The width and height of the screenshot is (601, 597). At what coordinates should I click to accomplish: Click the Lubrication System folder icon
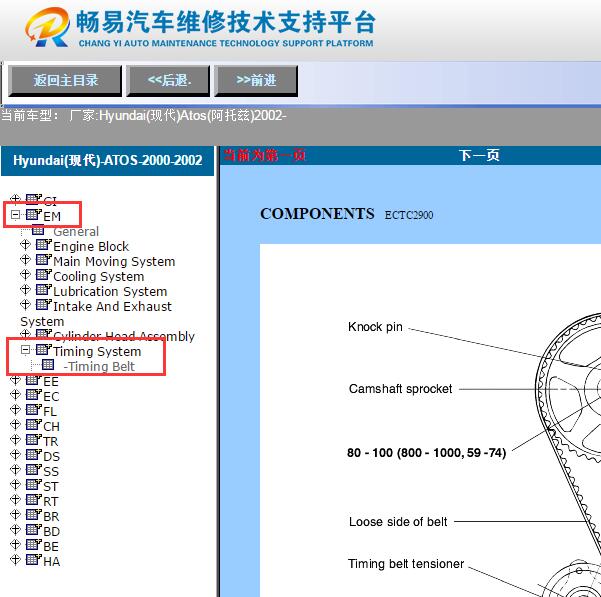pyautogui.click(x=43, y=289)
